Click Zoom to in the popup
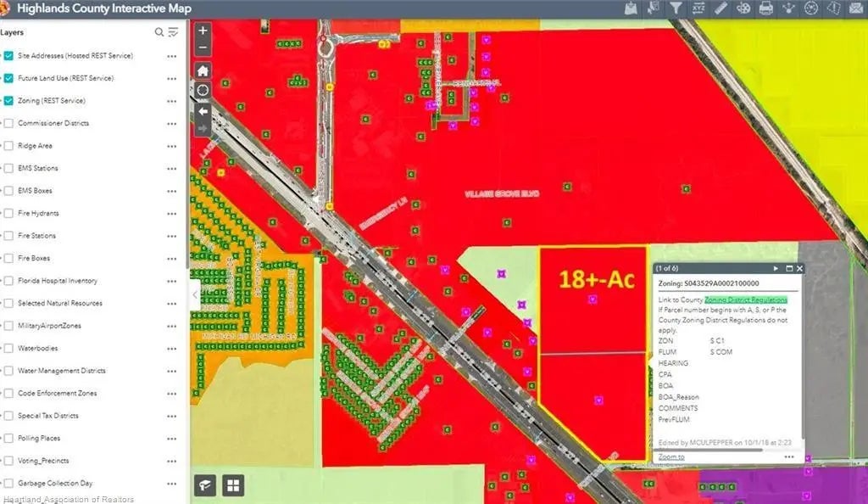This screenshot has height=504, width=868. point(670,456)
